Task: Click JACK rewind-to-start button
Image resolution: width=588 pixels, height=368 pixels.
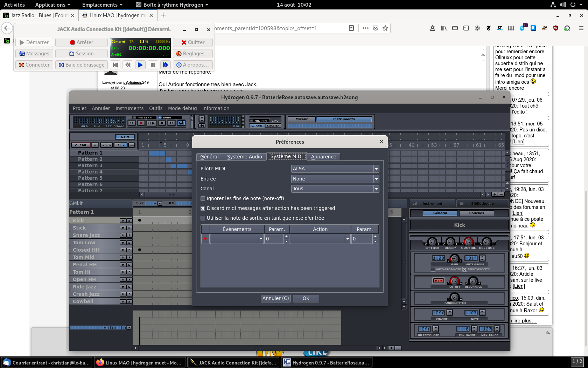Action: [115, 65]
